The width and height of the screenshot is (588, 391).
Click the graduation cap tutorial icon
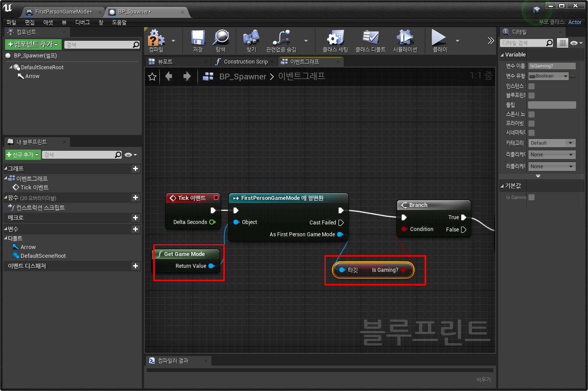point(537,10)
